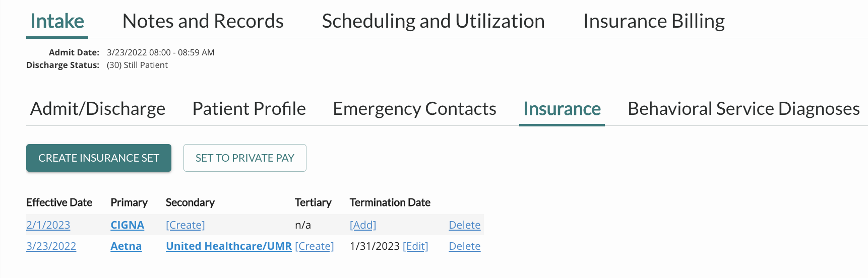The image size is (868, 278).
Task: Click the Create Insurance Set button
Action: tap(99, 158)
